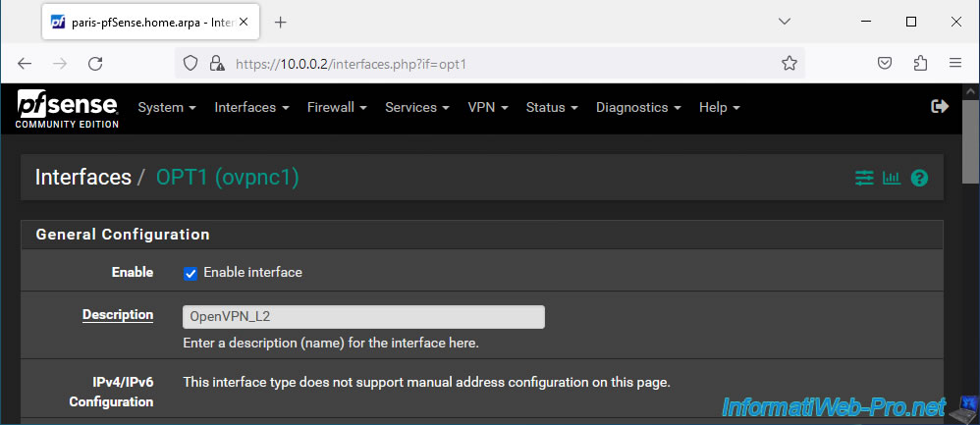The image size is (980, 425).
Task: Maximize the browser window
Action: coord(911,22)
